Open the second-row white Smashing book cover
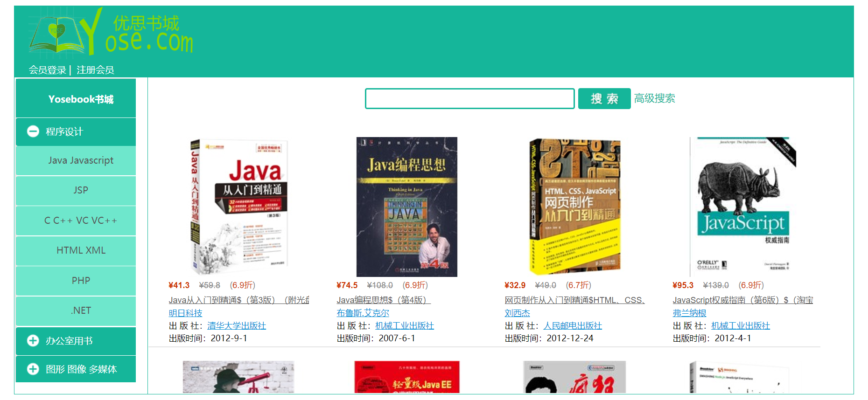Screen dimensions: 868x400 740,377
